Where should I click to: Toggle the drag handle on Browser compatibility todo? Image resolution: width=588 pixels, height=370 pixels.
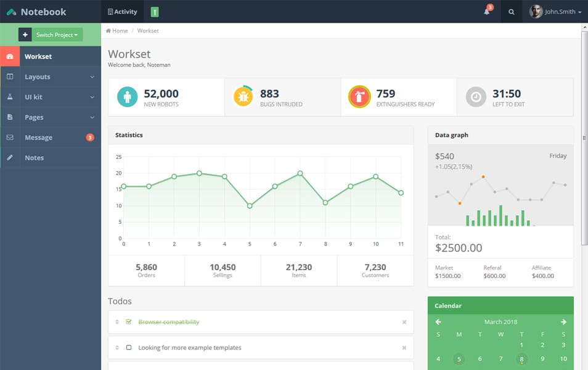[x=116, y=321]
